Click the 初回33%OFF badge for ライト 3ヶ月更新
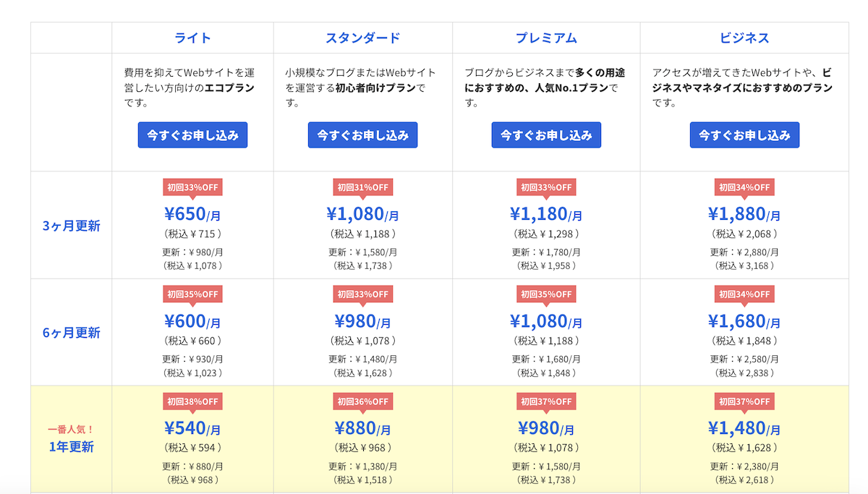Image resolution: width=868 pixels, height=494 pixels. point(192,187)
